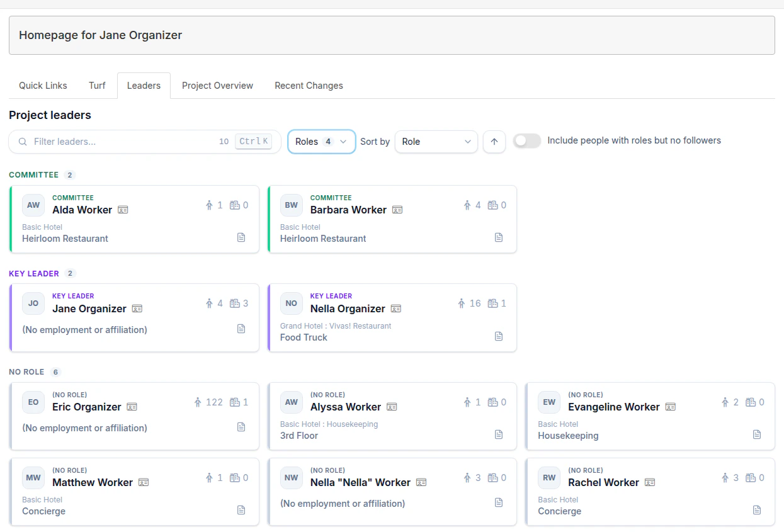Click the NO avatar on Nella Organizer card

pyautogui.click(x=291, y=303)
